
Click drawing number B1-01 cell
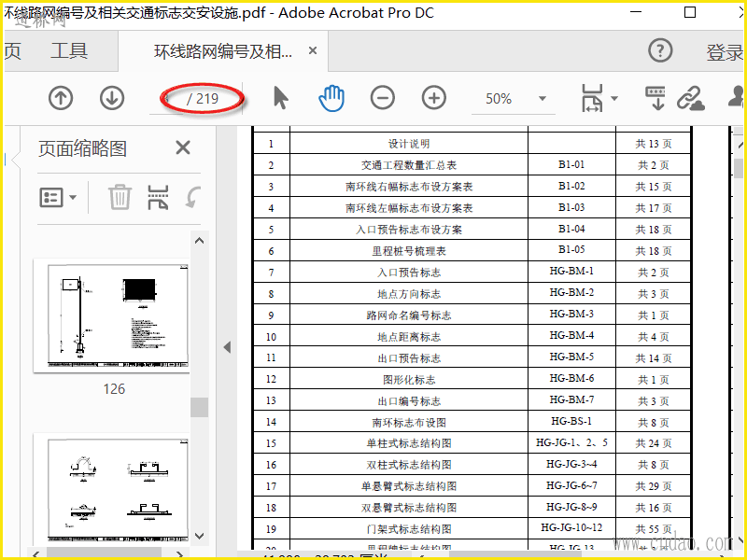coord(571,164)
